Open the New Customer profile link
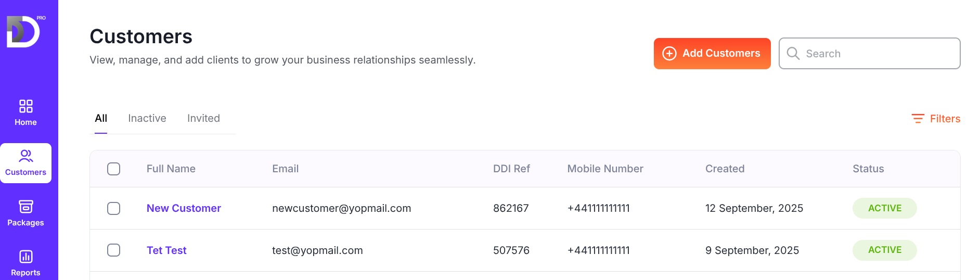980x280 pixels. tap(184, 208)
